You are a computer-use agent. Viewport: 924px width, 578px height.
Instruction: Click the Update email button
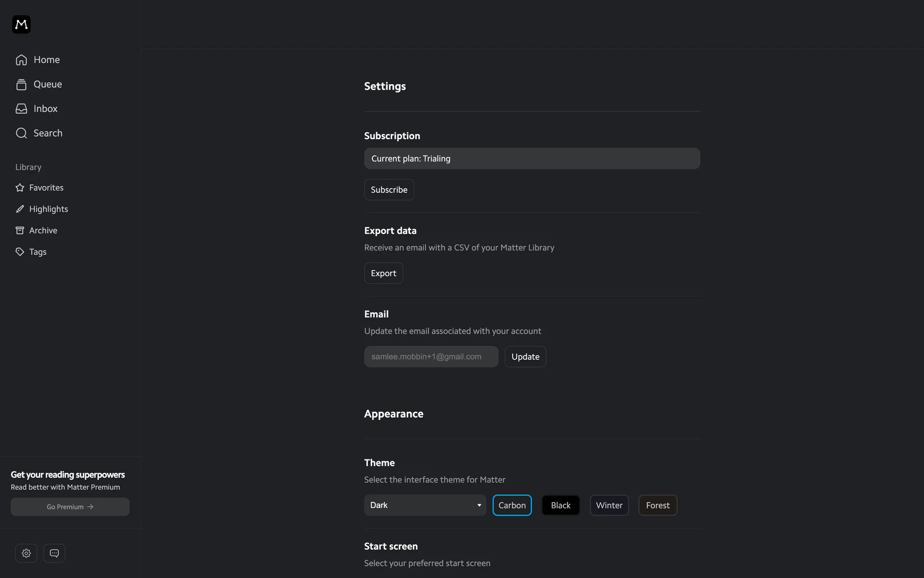pyautogui.click(x=525, y=357)
